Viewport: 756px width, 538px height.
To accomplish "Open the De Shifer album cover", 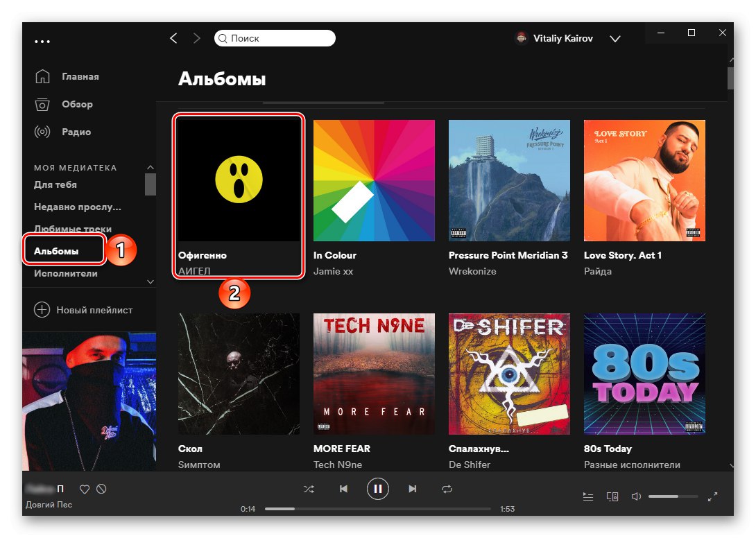I will (509, 374).
